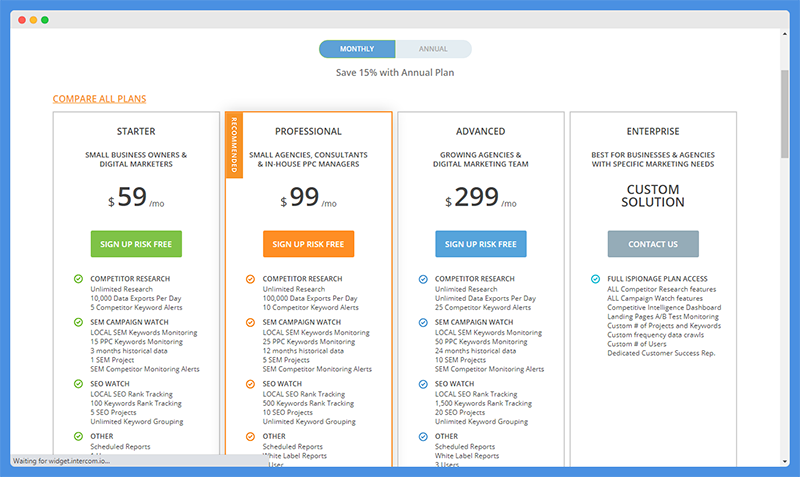Open the Compare All Plans link
The width and height of the screenshot is (800, 477).
pos(99,98)
